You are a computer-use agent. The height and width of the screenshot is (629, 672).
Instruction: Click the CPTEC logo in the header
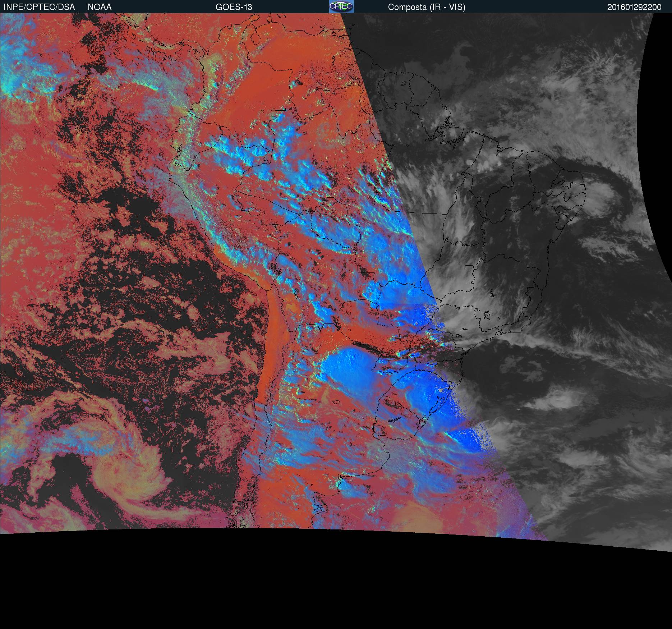[341, 6]
